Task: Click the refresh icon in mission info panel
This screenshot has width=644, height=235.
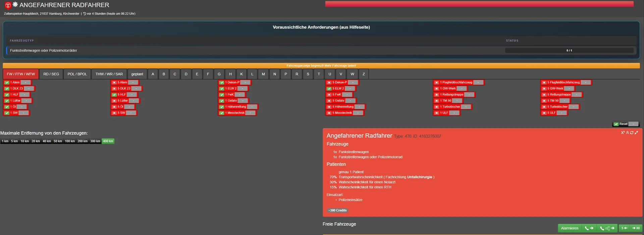Action: (x=632, y=133)
